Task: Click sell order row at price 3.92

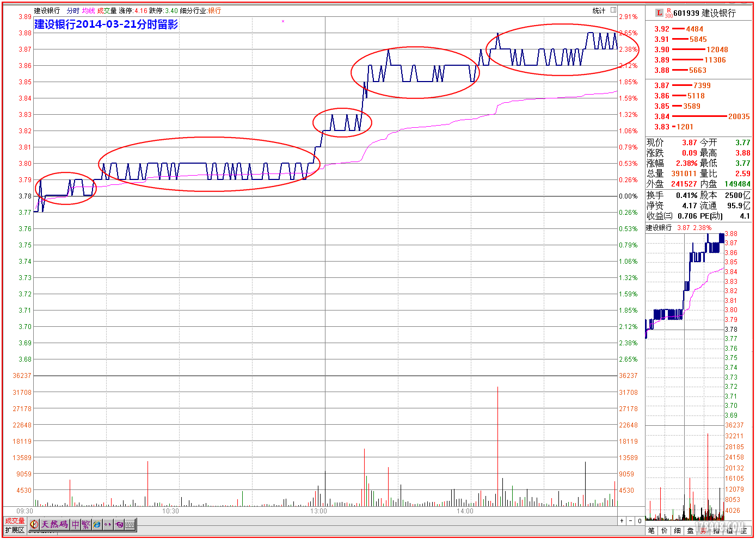Action: click(698, 29)
